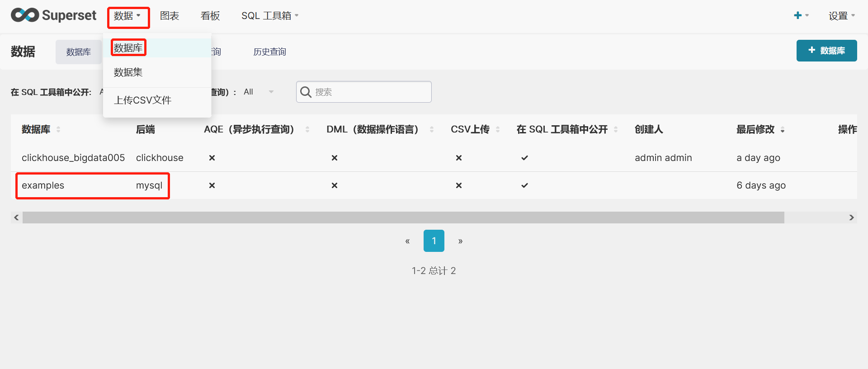Go to previous page with «
Image resolution: width=868 pixels, height=369 pixels.
click(407, 241)
